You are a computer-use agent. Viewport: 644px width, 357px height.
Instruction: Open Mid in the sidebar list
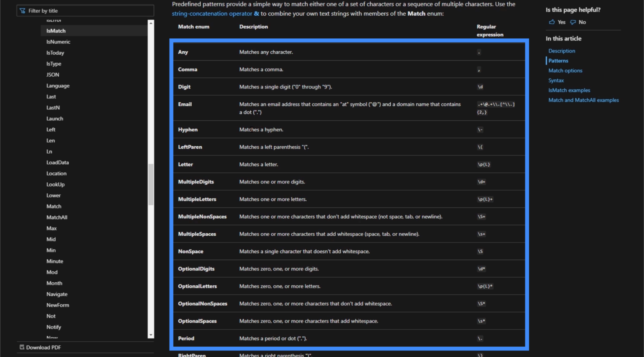tap(51, 239)
